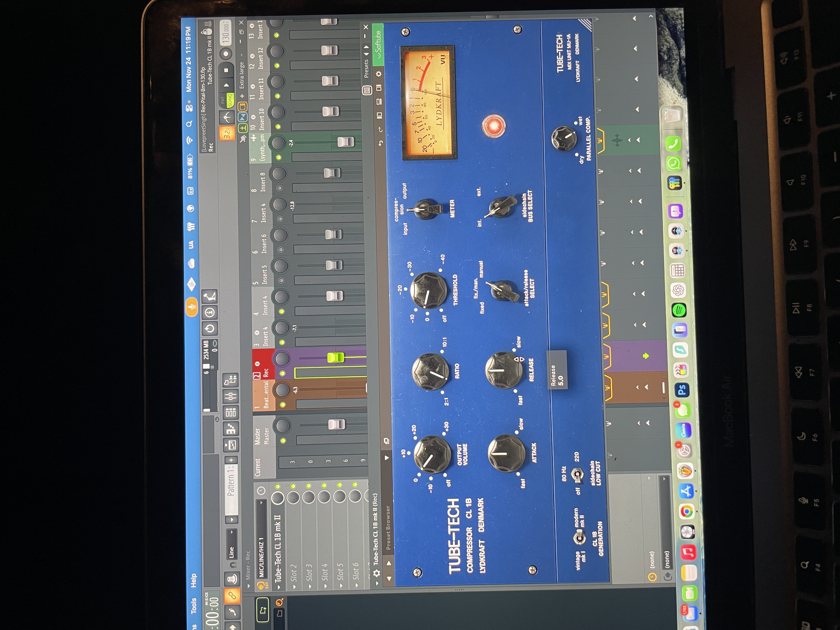840x630 pixels.
Task: Open the Piano roll from FL toolbar
Action: (231, 429)
